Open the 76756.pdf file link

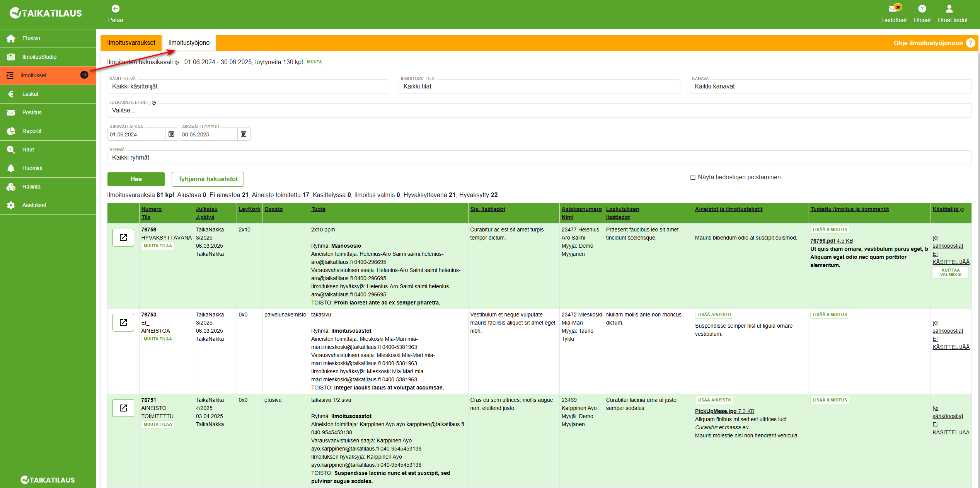click(822, 241)
